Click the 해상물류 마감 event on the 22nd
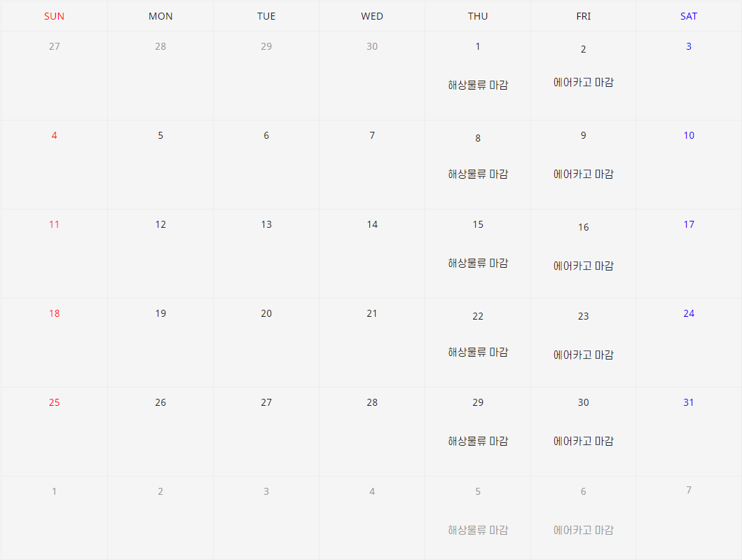Viewport: 742px width, 560px height. 477,353
